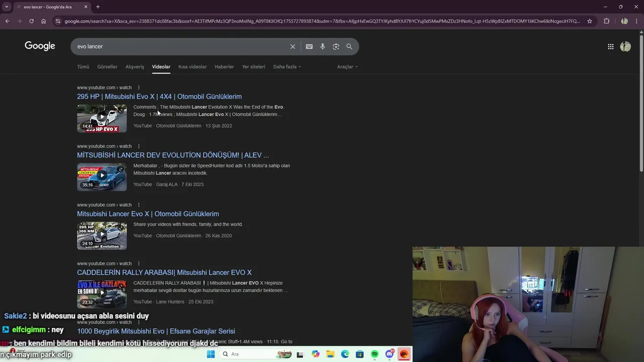644x362 pixels.
Task: View site information icon in the address bar
Action: pyautogui.click(x=58, y=21)
